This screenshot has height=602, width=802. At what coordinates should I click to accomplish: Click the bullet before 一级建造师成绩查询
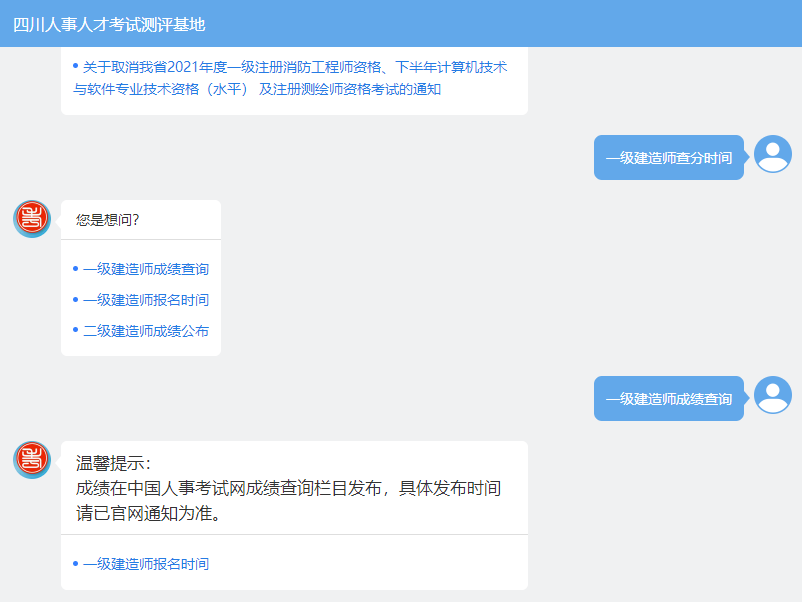(x=75, y=268)
